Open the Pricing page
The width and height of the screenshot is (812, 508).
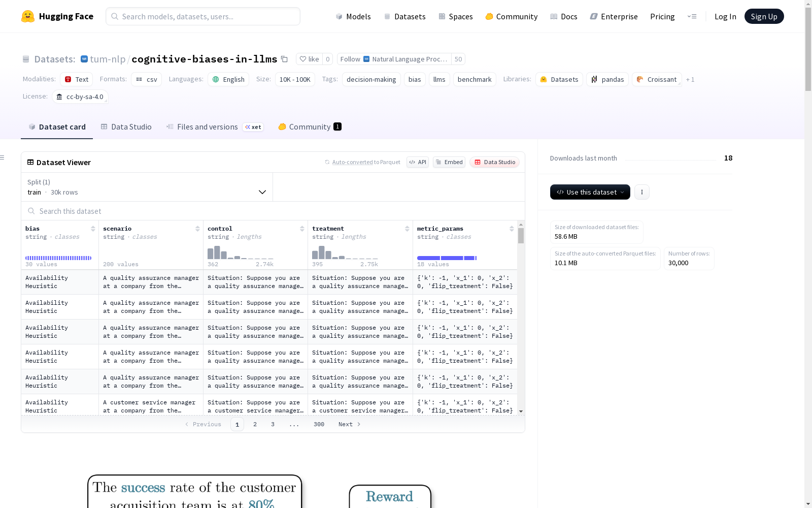[x=662, y=16]
